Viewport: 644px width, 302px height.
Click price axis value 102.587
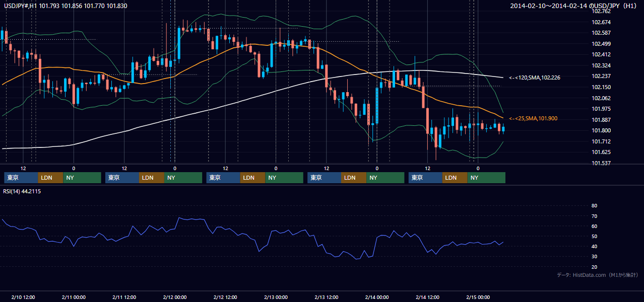(x=600, y=33)
